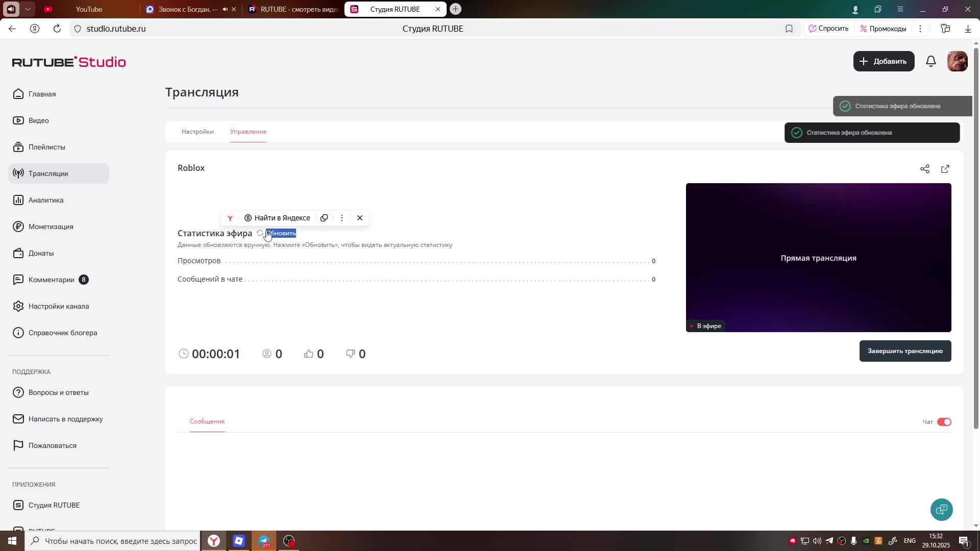Click the share icon above stream preview

coord(924,169)
